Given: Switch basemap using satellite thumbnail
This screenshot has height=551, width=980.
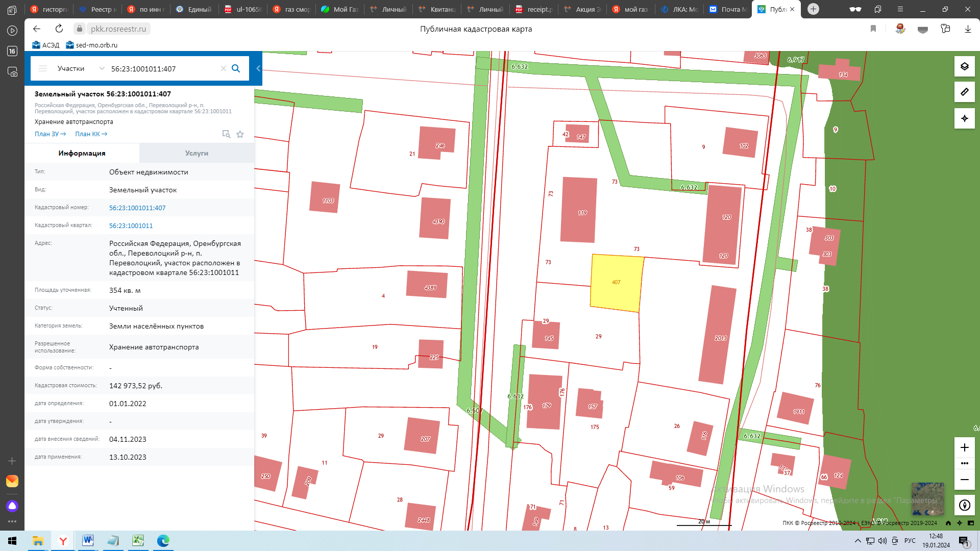Looking at the screenshot, I should [x=927, y=498].
